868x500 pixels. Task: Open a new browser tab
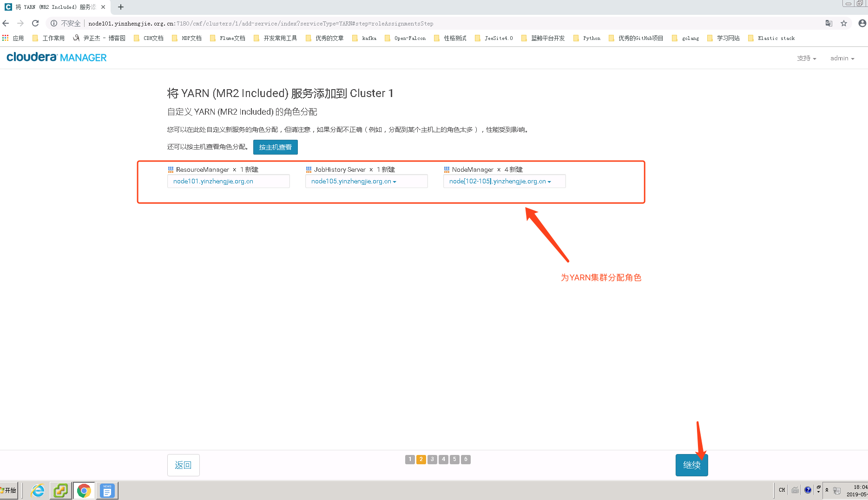(x=121, y=7)
